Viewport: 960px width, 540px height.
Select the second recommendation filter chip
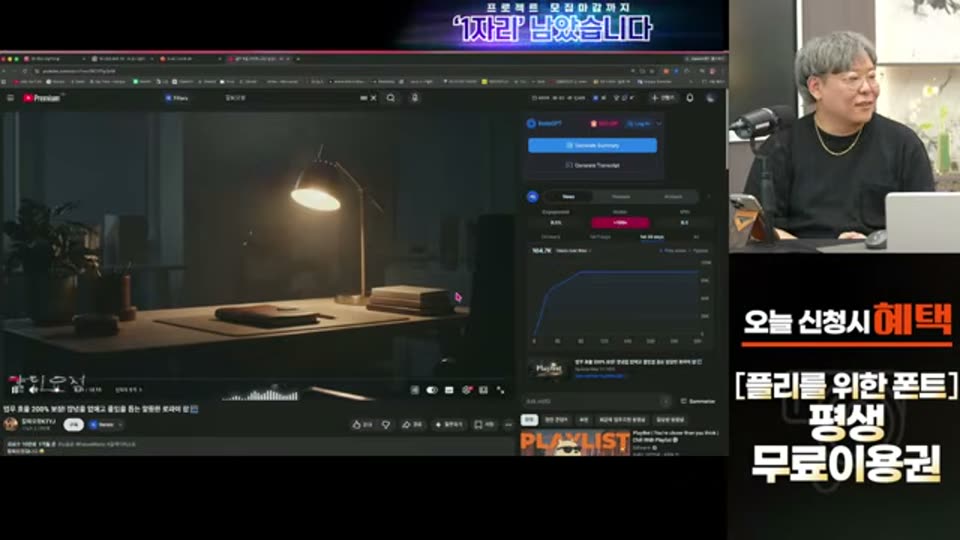coord(556,419)
